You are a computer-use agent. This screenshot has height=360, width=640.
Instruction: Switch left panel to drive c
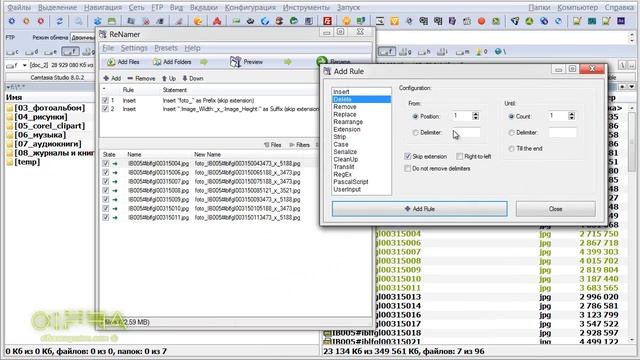tap(12, 52)
